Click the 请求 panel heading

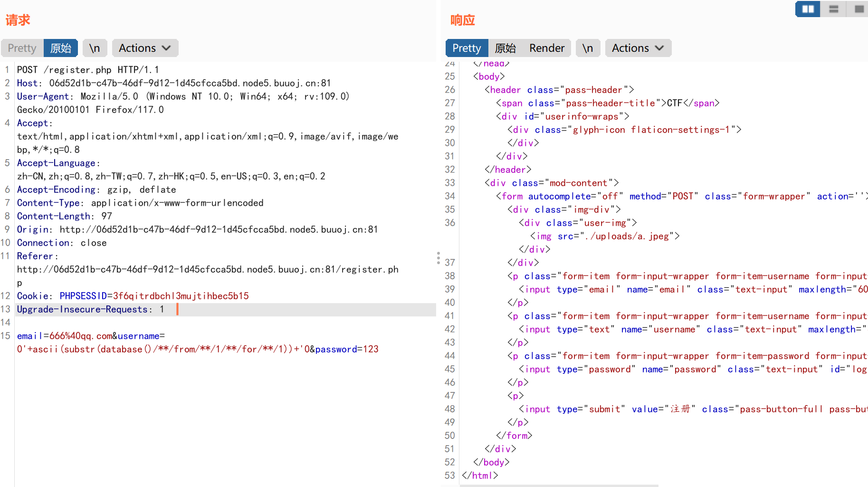point(18,20)
